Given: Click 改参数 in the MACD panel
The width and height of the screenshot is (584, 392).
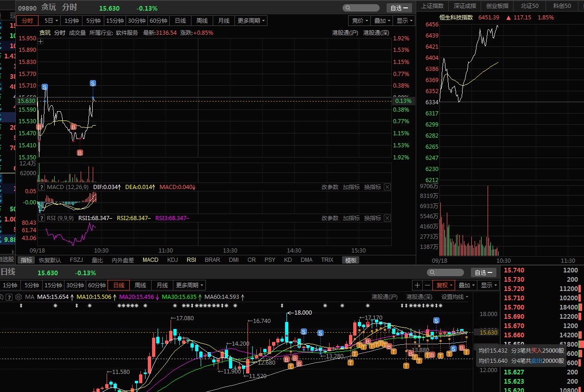Looking at the screenshot, I should click(330, 187).
